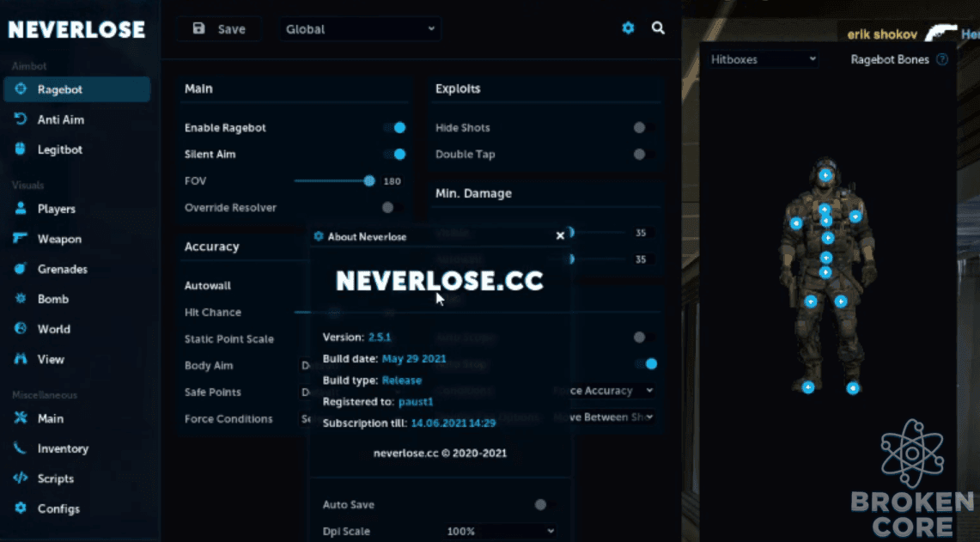Open the Hitboxes dropdown
This screenshot has height=542, width=980.
click(x=763, y=59)
